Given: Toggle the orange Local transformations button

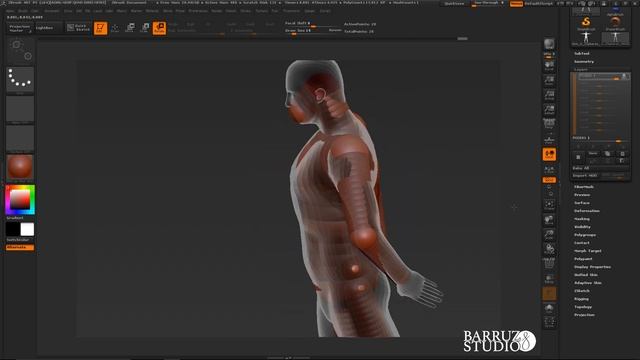Looking at the screenshot, I should coord(549,154).
